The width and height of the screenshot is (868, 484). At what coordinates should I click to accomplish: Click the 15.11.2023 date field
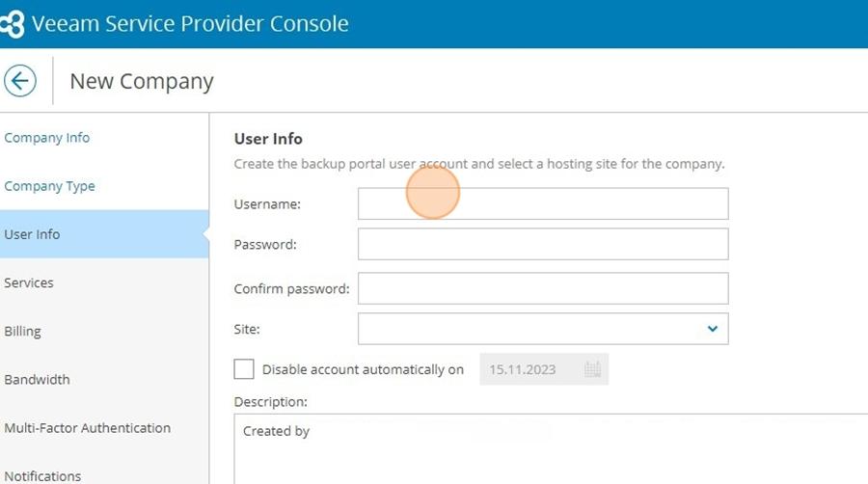coord(544,369)
